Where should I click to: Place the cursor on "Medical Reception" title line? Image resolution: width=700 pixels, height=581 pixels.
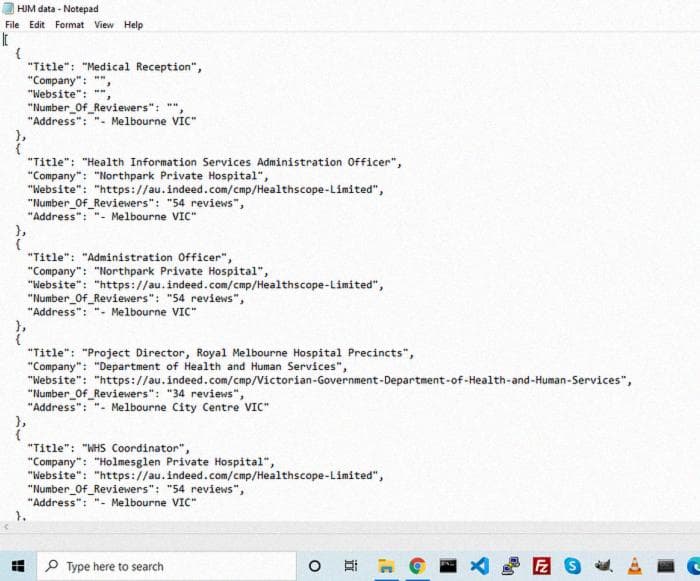click(115, 67)
